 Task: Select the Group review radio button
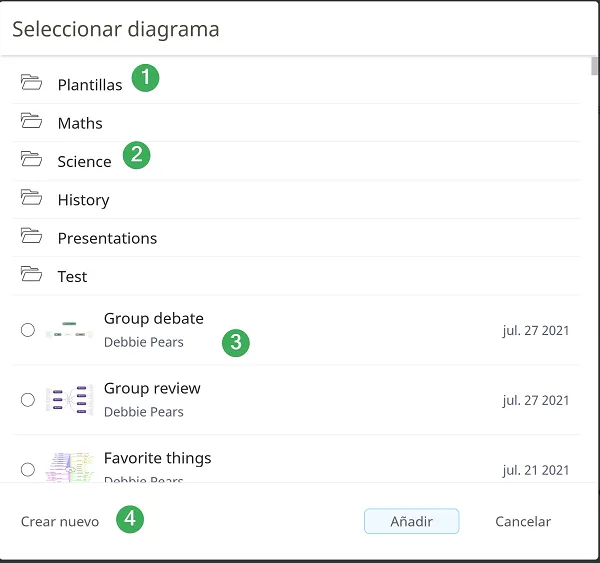click(x=28, y=399)
